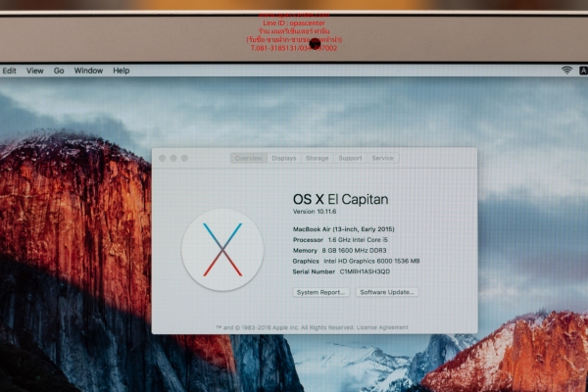Click the Processor 1.6 GHz Intel Core i5 line
Viewport: 588px width, 392px height.
340,240
